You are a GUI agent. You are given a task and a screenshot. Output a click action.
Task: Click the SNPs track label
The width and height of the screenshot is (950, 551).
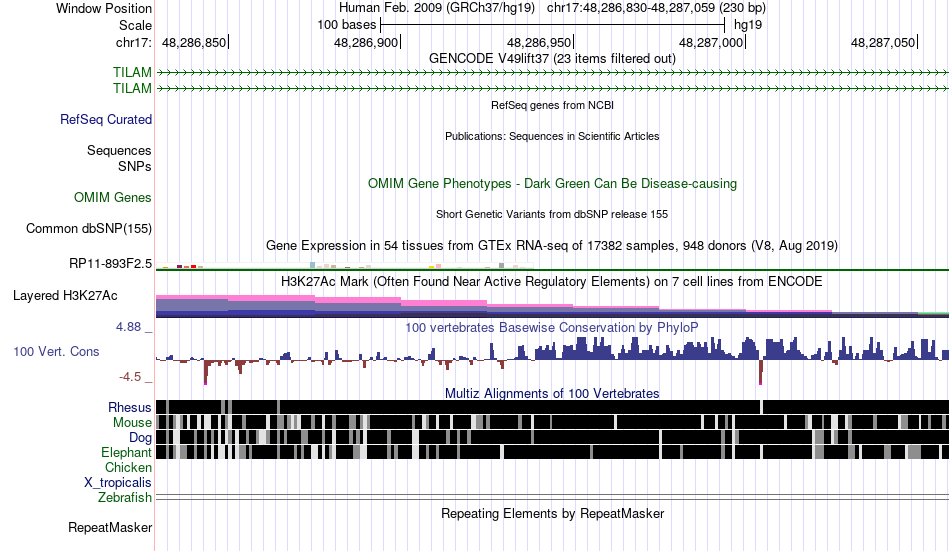pos(135,166)
